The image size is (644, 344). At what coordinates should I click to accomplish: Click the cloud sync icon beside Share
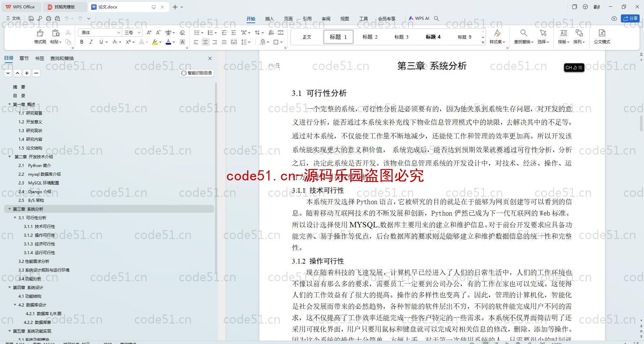pos(614,18)
